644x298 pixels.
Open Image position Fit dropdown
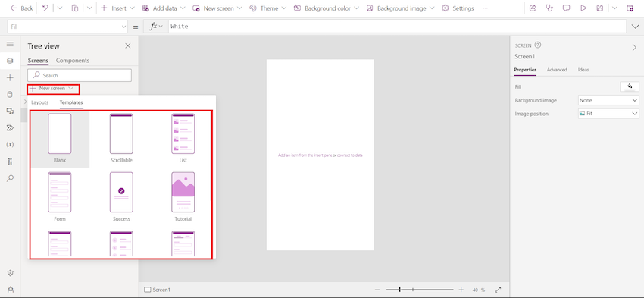coord(608,114)
